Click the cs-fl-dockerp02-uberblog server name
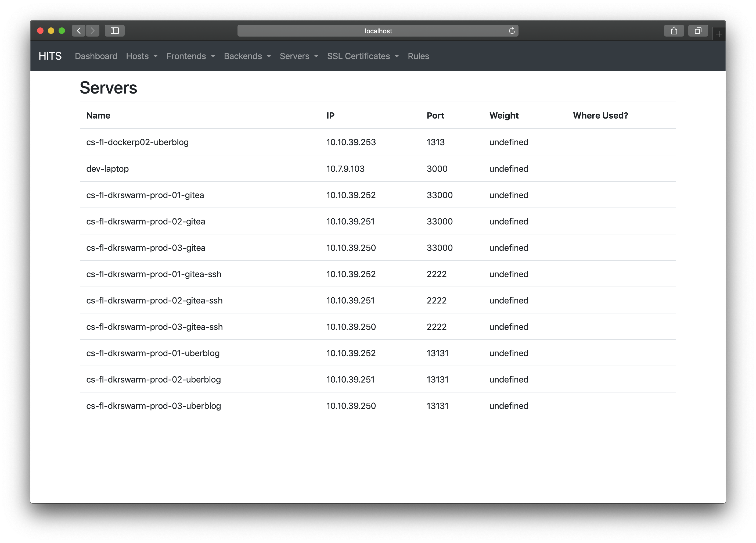 pos(137,142)
